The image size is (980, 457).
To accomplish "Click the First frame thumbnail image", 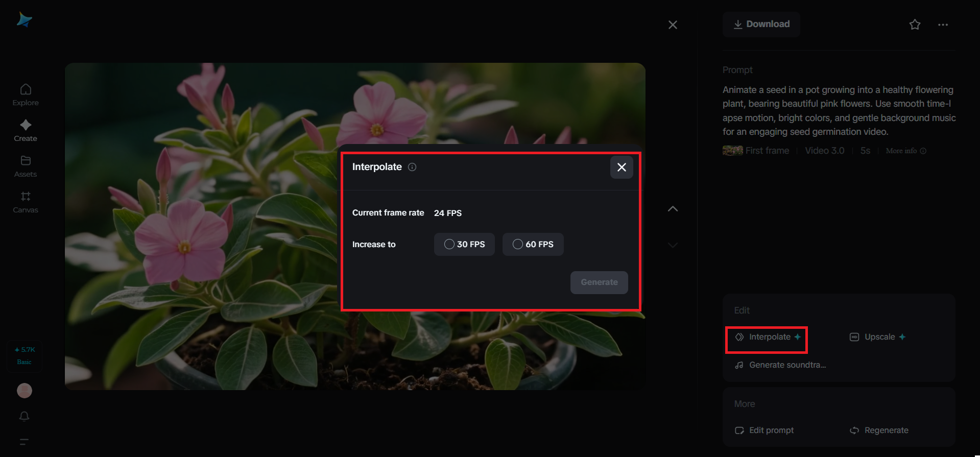I will click(732, 151).
